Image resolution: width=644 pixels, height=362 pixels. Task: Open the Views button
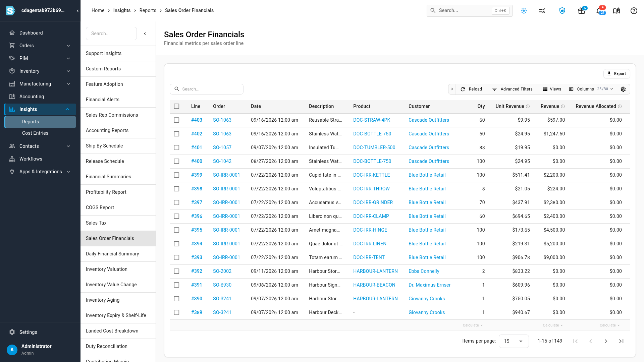[x=552, y=89]
